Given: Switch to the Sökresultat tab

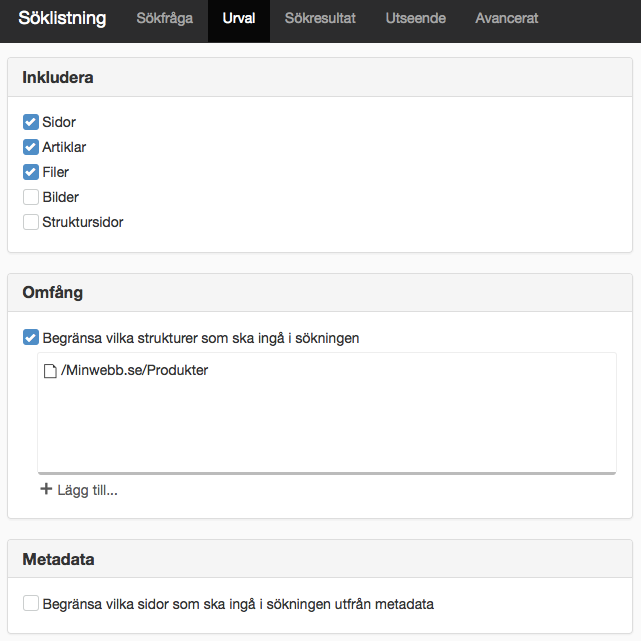Looking at the screenshot, I should tap(320, 18).
